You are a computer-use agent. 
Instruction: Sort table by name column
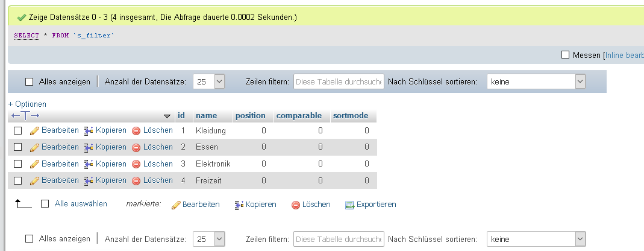click(206, 116)
